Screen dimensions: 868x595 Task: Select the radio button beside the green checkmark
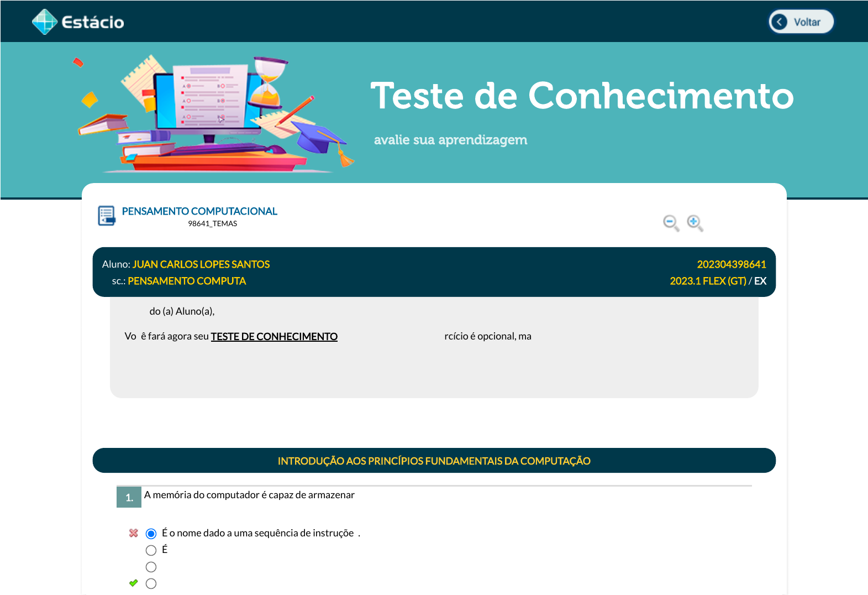pos(151,583)
